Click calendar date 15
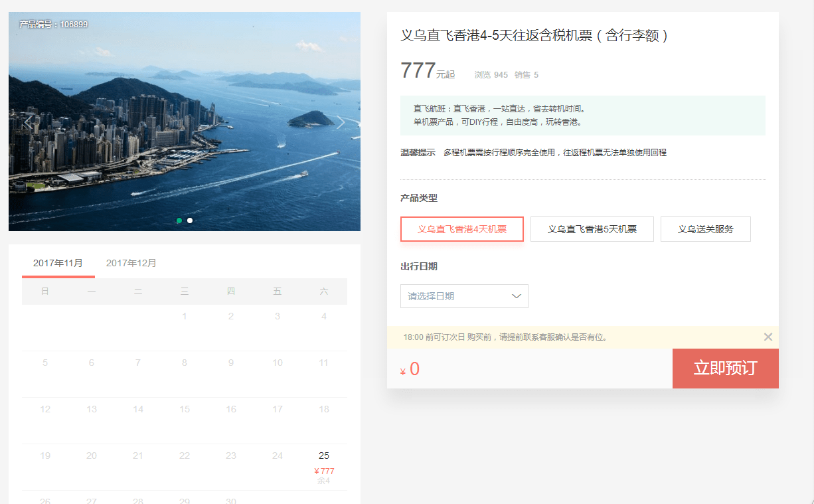Viewport: 814px width, 504px height. [185, 409]
